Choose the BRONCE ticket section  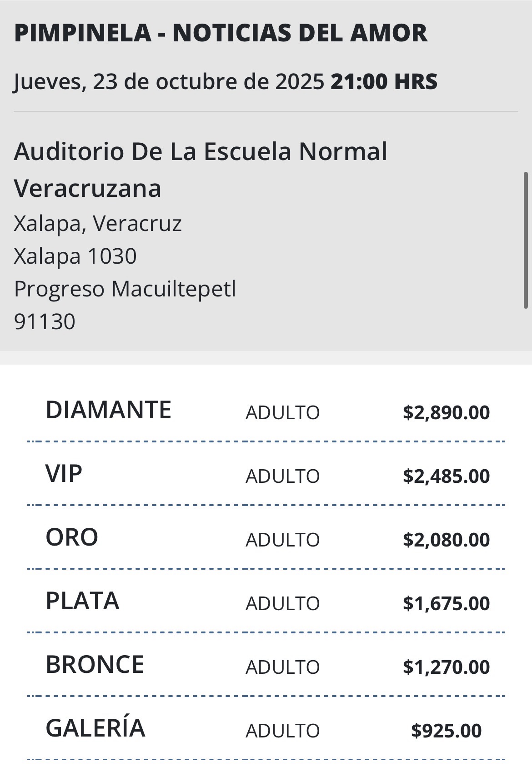(95, 664)
